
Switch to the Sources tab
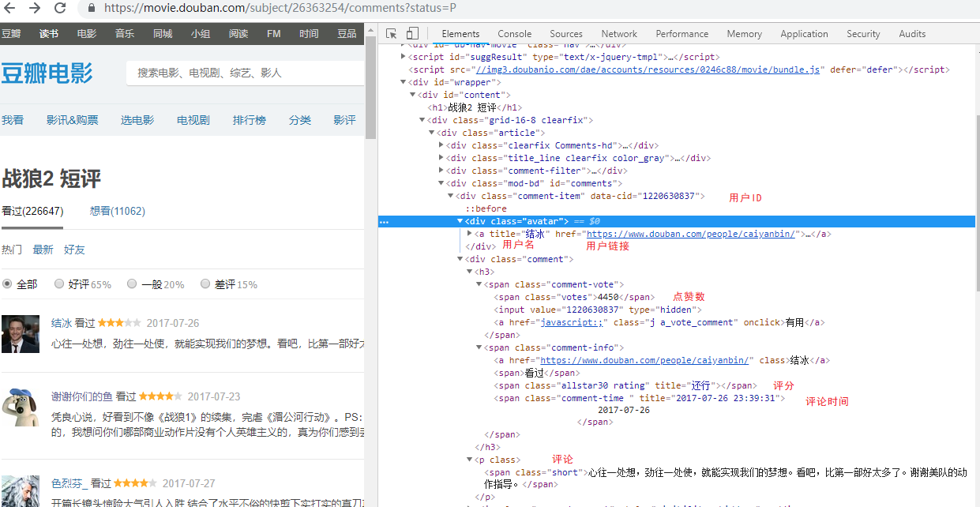point(566,34)
